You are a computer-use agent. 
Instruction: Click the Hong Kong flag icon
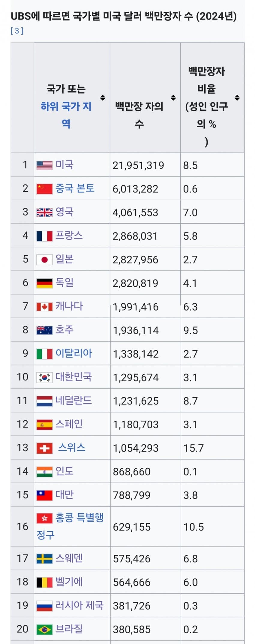pyautogui.click(x=44, y=519)
